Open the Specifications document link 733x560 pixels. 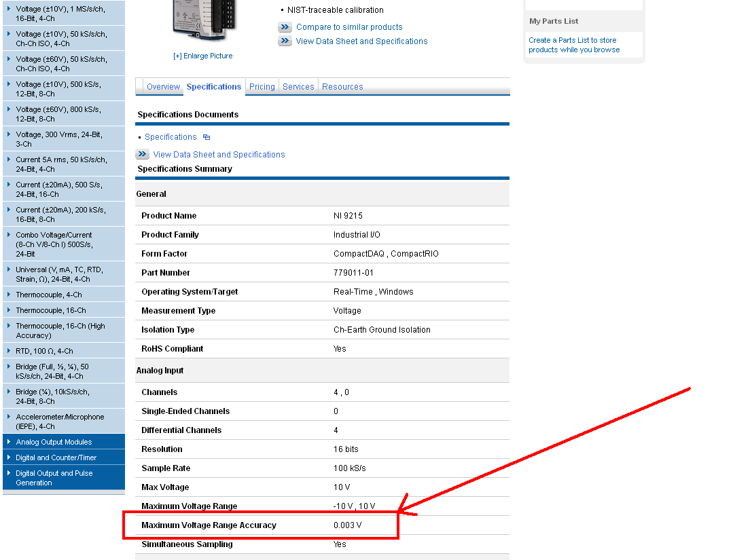[171, 137]
